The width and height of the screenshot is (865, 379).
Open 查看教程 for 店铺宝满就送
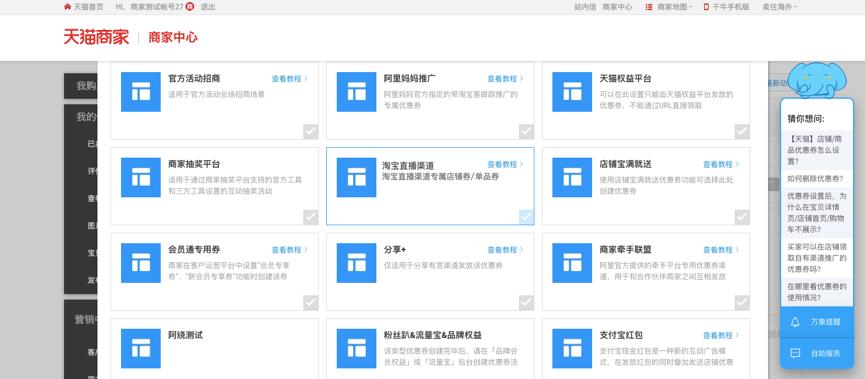click(721, 164)
